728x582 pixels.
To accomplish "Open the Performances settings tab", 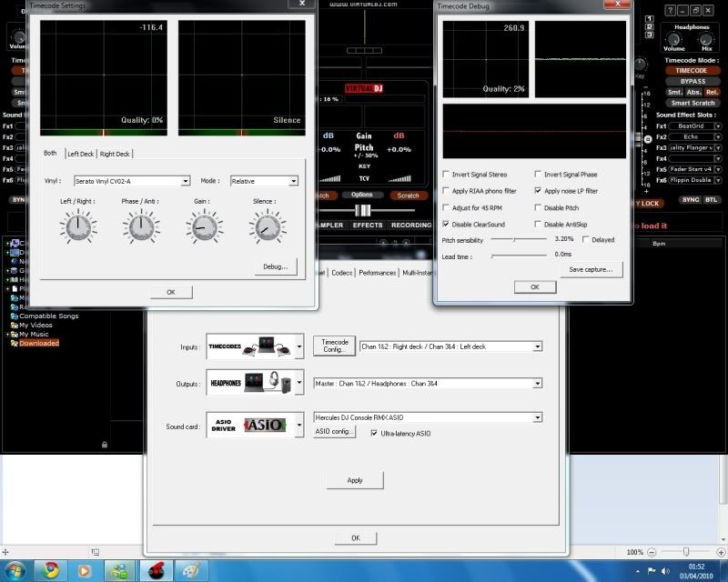I will (377, 273).
